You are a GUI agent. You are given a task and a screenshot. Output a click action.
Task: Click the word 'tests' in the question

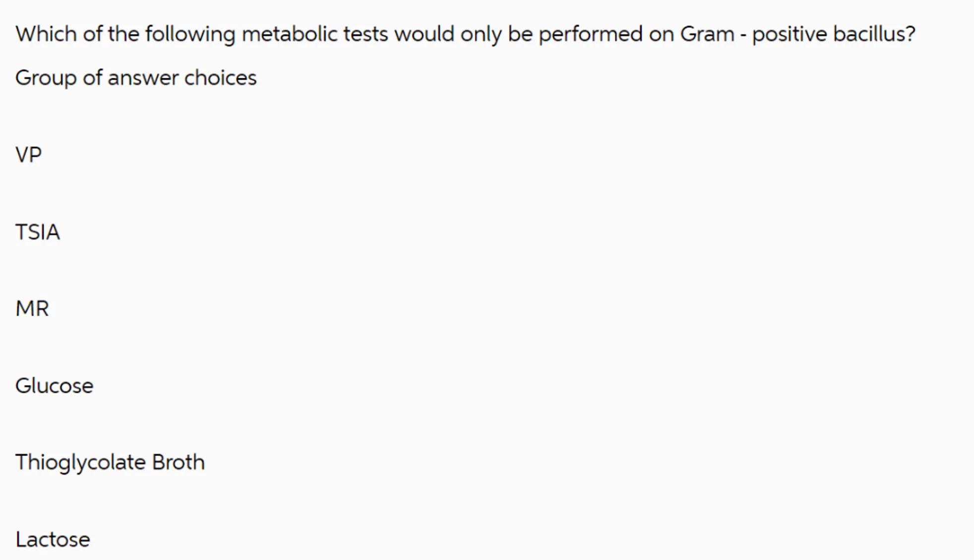(x=365, y=34)
